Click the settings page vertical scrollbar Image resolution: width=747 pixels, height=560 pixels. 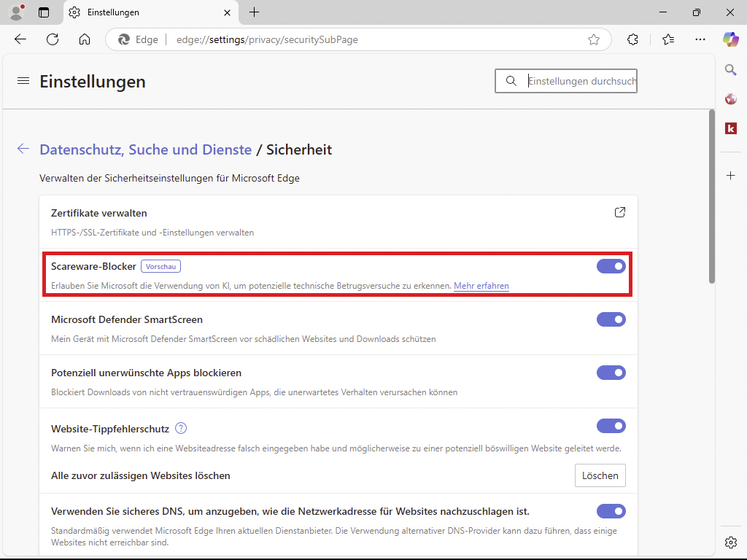(712, 196)
